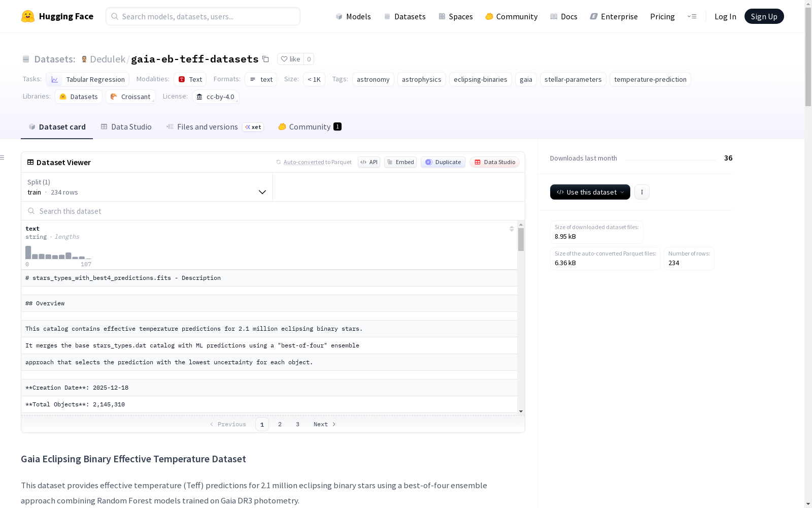Click the Croissant library tag
The image size is (812, 508).
coord(130,97)
